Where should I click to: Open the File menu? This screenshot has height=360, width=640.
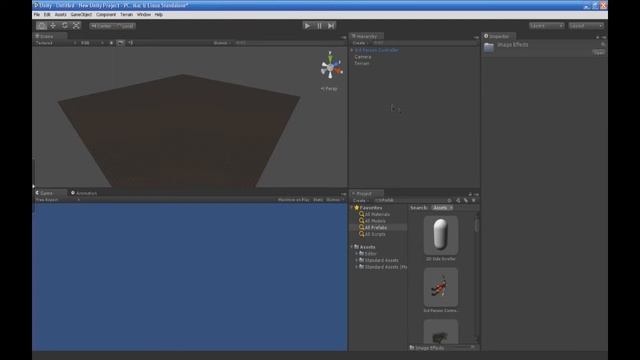click(37, 14)
